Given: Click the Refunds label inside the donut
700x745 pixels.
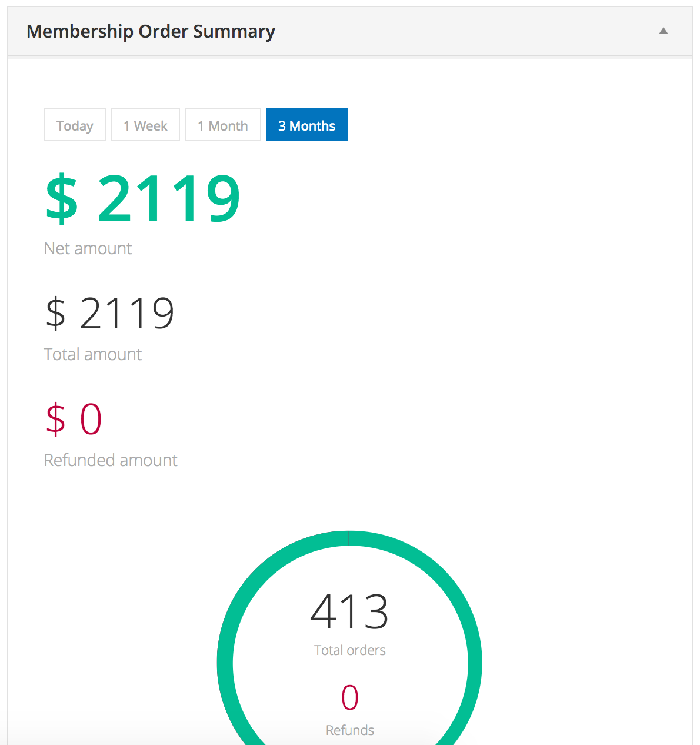Looking at the screenshot, I should [349, 730].
